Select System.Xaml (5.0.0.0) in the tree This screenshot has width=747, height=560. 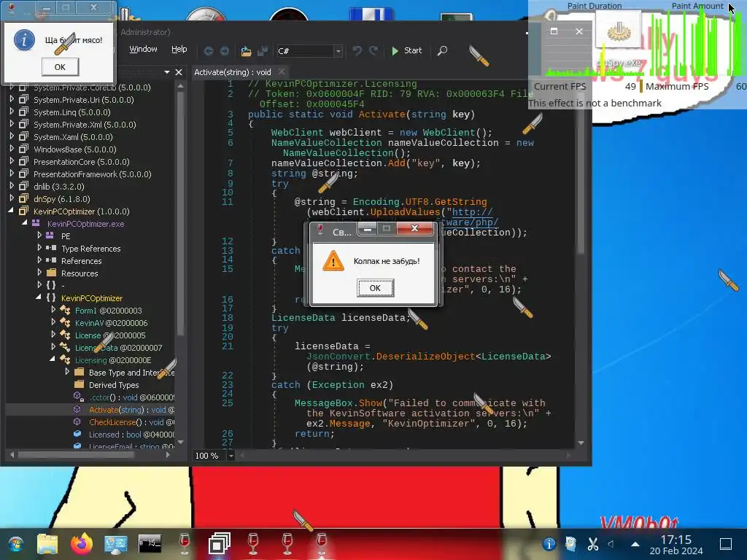click(x=73, y=136)
